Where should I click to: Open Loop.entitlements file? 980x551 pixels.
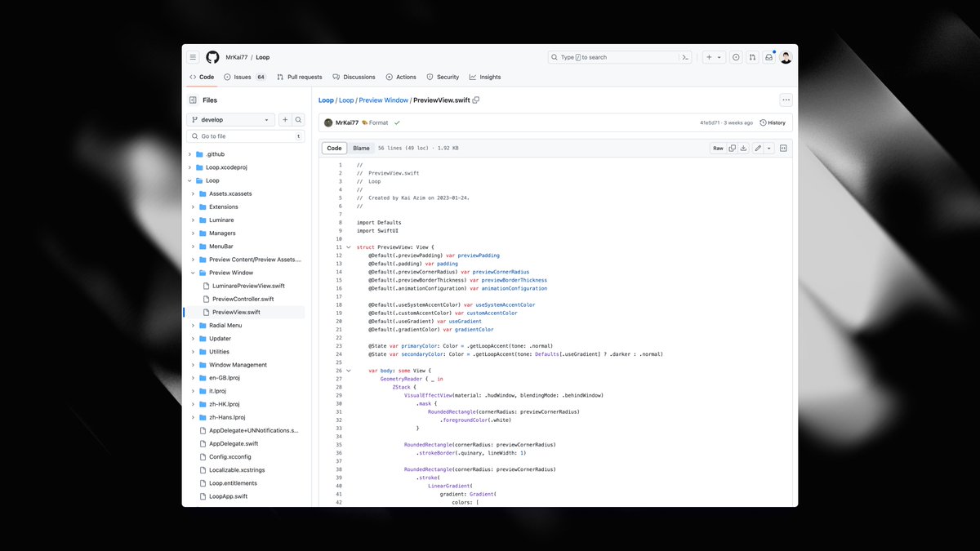pos(232,483)
